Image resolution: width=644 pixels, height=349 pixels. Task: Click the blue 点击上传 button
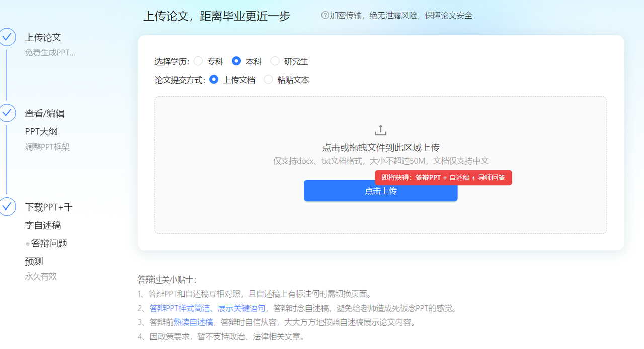[381, 191]
